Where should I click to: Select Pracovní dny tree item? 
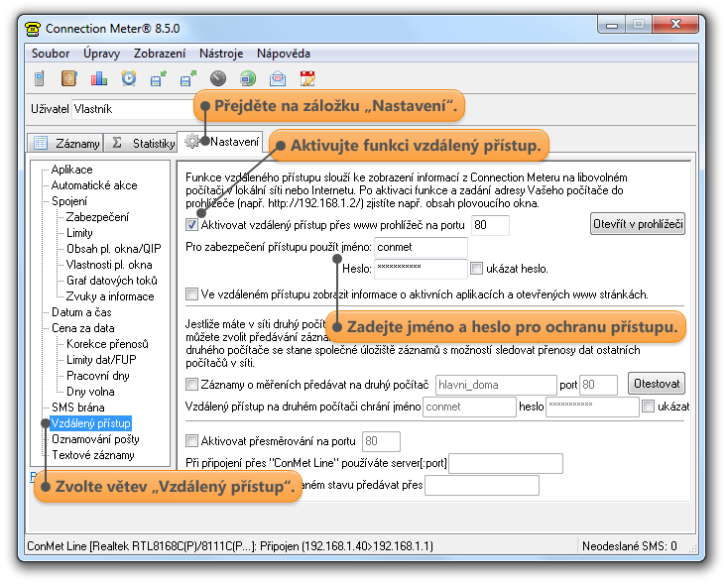coord(97,376)
